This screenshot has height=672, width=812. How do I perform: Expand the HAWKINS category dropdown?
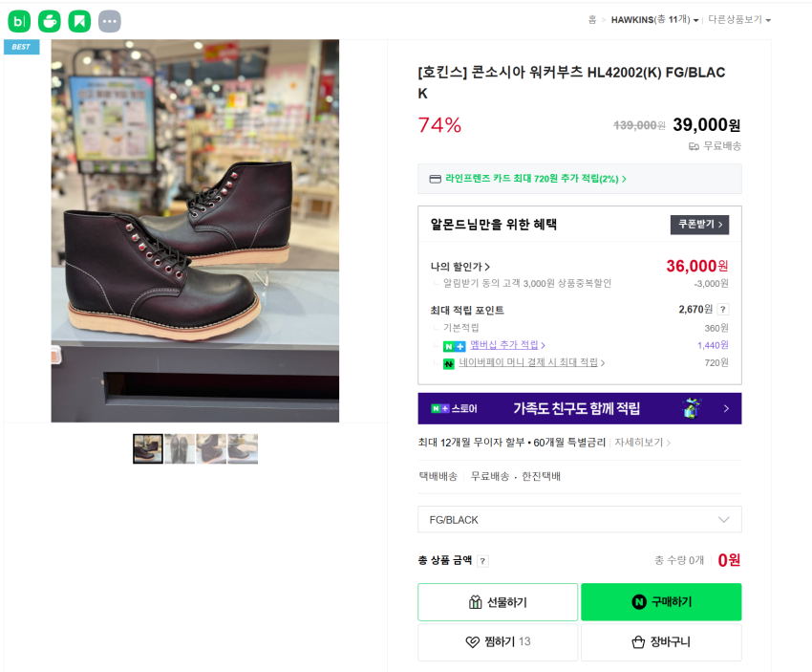pyautogui.click(x=655, y=19)
